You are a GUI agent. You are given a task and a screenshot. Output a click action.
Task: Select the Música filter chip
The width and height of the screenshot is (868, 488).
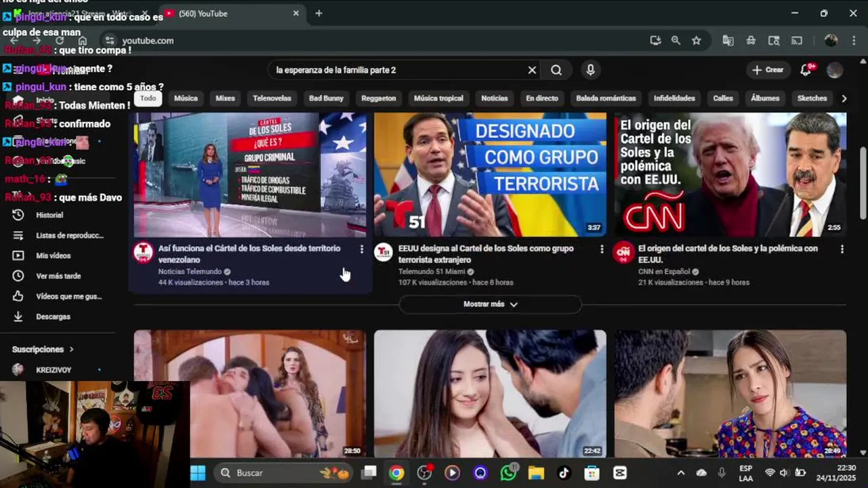(186, 98)
